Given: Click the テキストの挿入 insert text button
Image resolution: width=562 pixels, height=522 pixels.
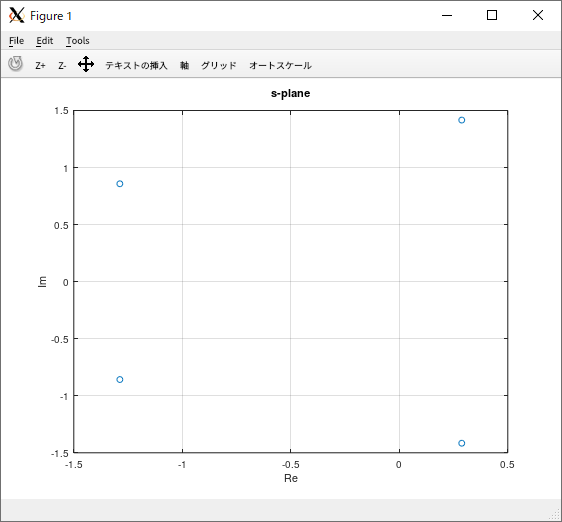Looking at the screenshot, I should [136, 66].
